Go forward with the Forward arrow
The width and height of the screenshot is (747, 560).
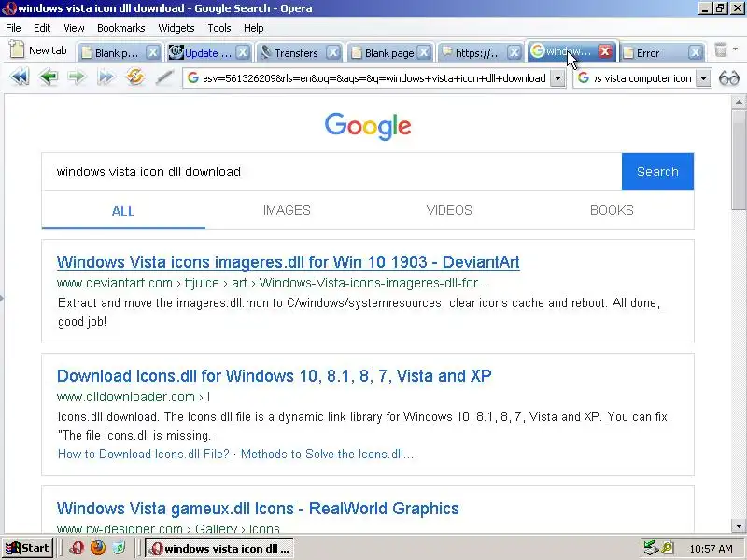click(x=77, y=77)
